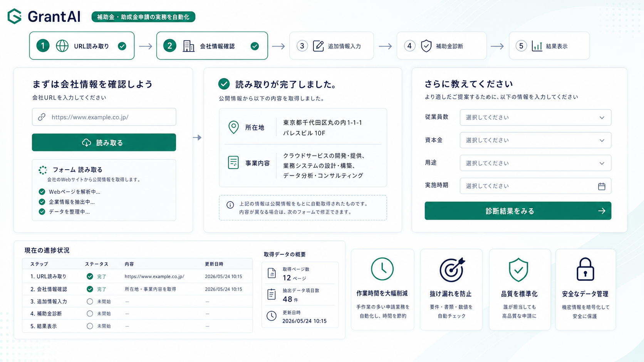The height and width of the screenshot is (362, 644).
Task: Go to step 2 会社情報確認
Action: (212, 46)
